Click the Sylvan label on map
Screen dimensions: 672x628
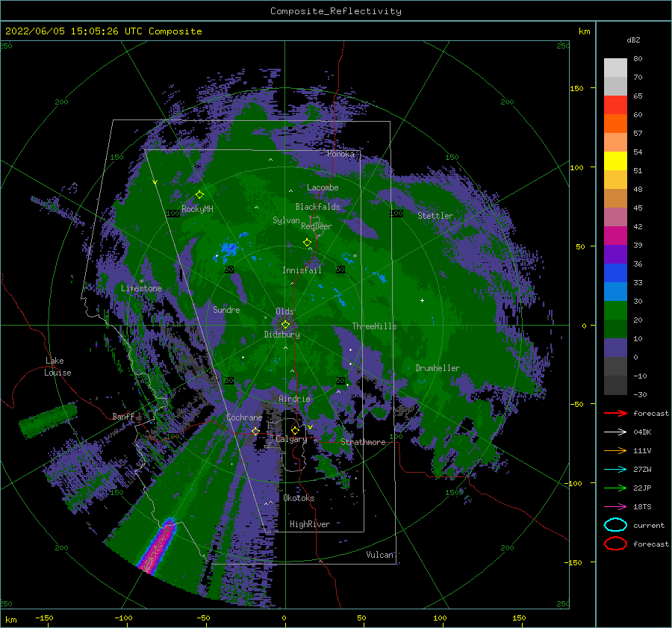click(286, 220)
